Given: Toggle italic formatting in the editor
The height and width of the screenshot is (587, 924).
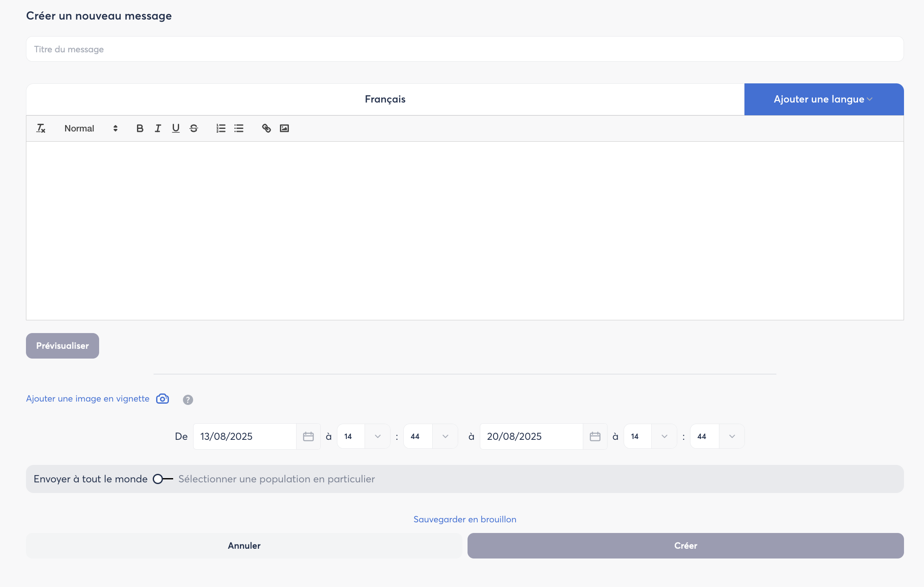Looking at the screenshot, I should tap(158, 128).
